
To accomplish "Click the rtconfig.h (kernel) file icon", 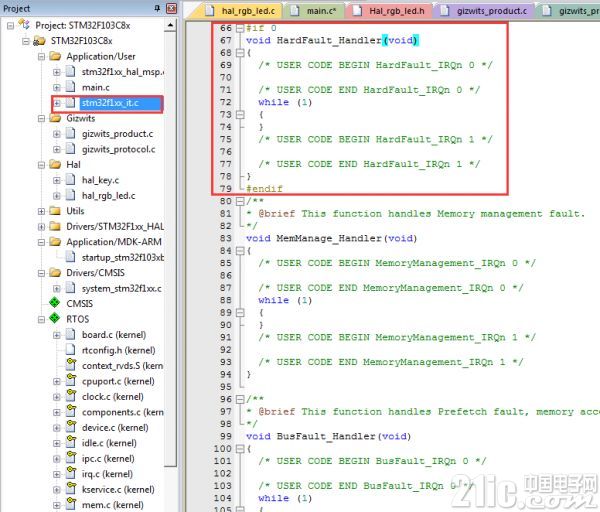I will (70, 350).
